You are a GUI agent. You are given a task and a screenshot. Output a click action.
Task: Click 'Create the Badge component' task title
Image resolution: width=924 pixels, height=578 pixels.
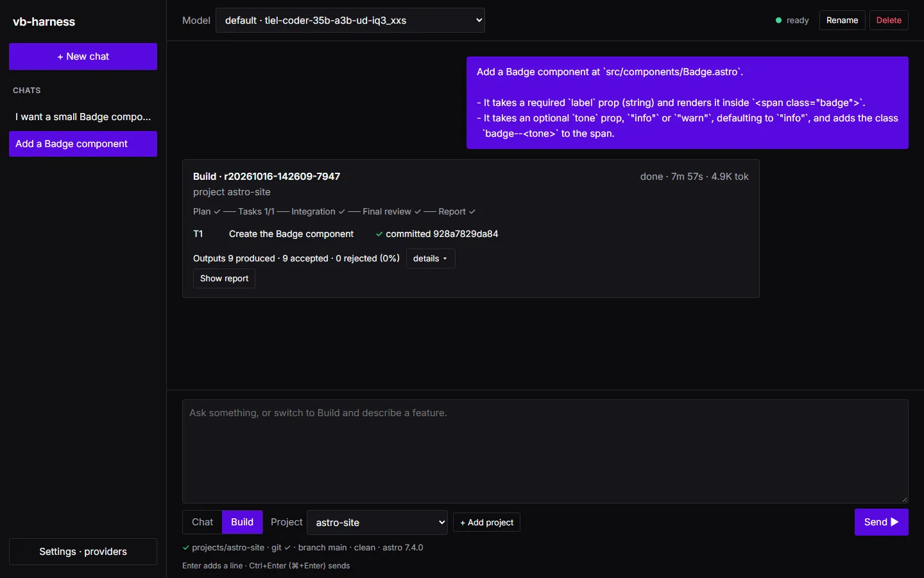click(x=291, y=234)
